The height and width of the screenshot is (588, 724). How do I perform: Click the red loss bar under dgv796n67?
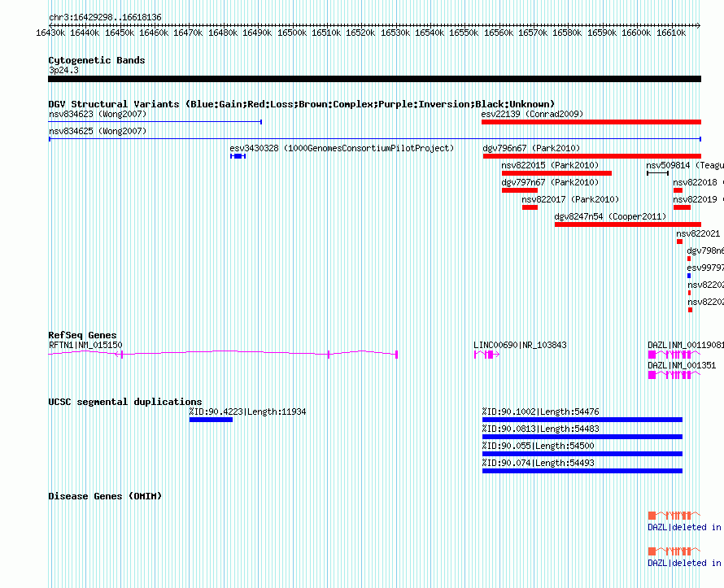coord(592,156)
